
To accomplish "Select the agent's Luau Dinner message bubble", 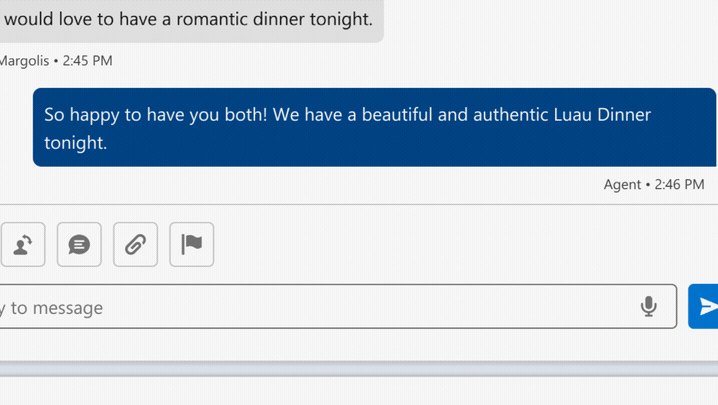I will tap(375, 127).
